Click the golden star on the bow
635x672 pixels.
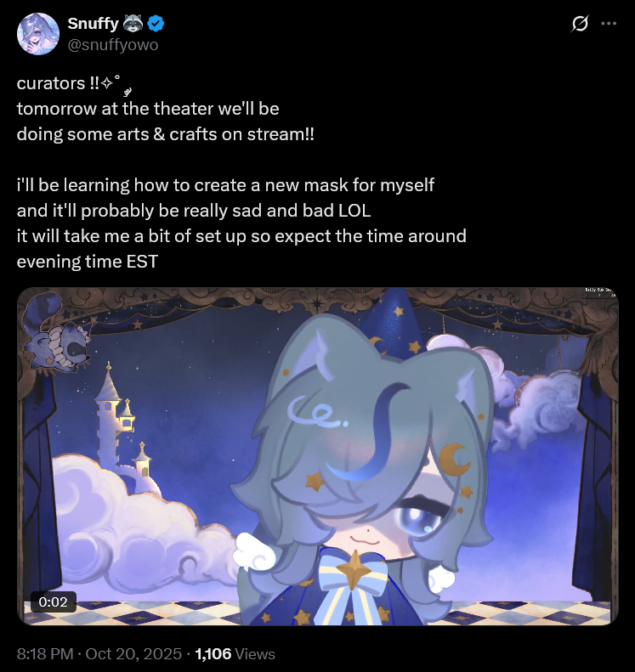(x=353, y=570)
